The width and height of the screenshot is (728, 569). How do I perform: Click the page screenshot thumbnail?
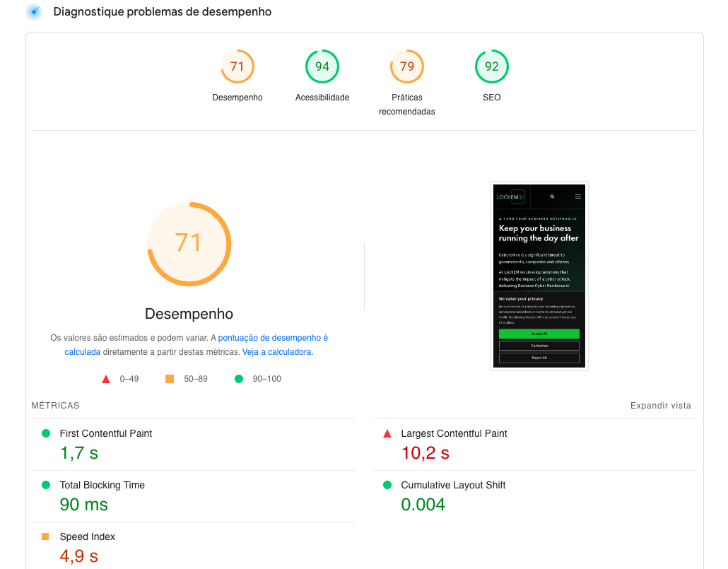[539, 276]
